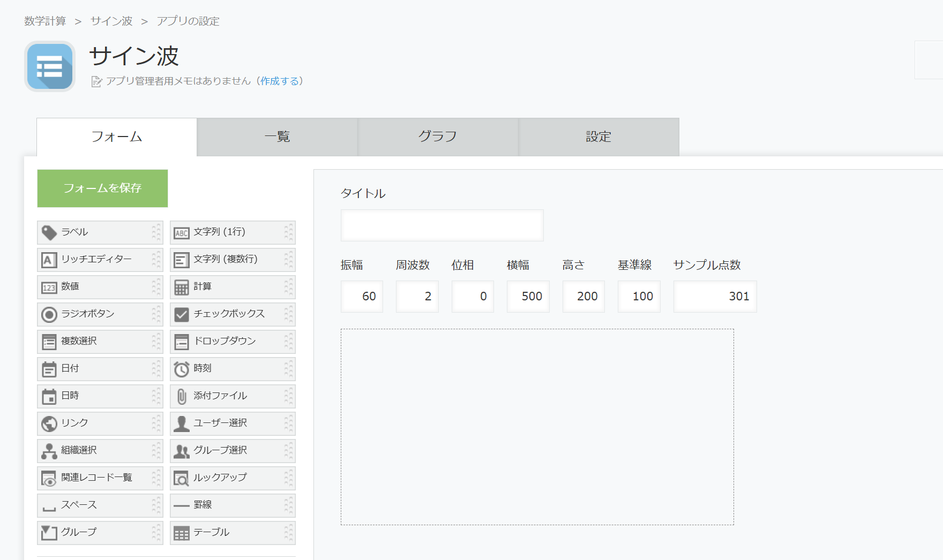Screen dimensions: 943x560
Task: Click the サイン波 app icon
Action: pyautogui.click(x=50, y=66)
